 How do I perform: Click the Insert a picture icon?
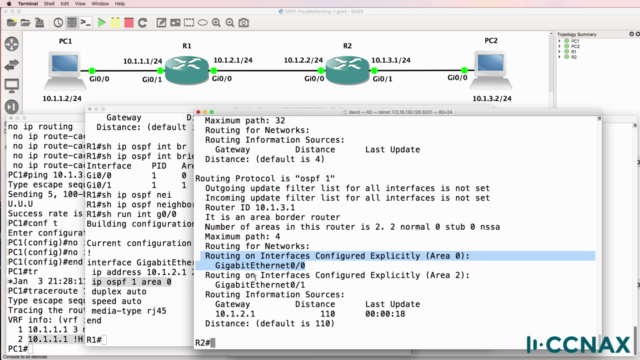click(x=175, y=22)
